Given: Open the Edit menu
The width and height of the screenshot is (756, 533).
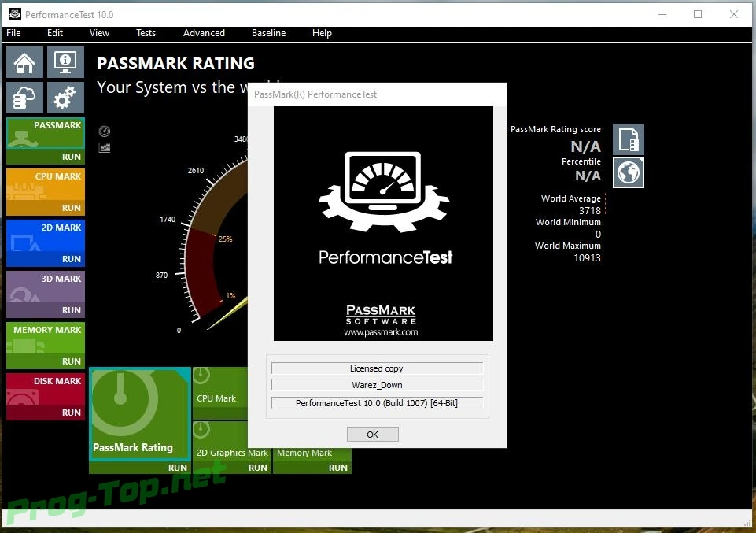Looking at the screenshot, I should [x=55, y=33].
